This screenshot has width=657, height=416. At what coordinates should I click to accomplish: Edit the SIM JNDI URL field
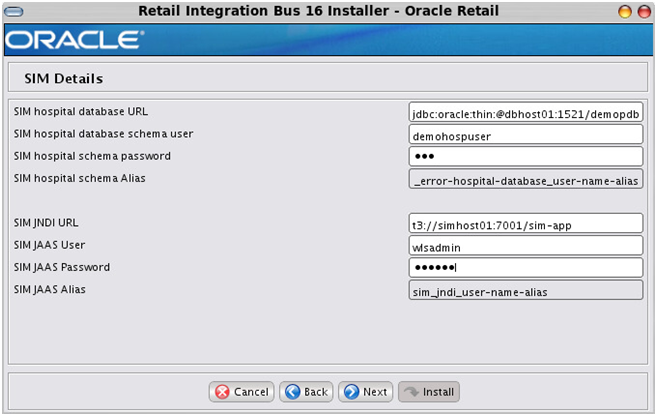click(525, 223)
